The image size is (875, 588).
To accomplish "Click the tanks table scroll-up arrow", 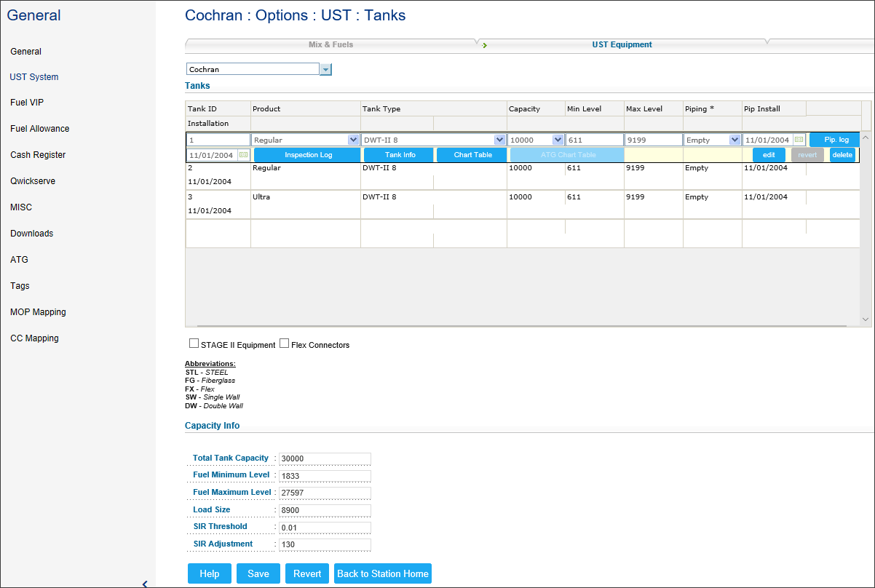I will point(866,138).
